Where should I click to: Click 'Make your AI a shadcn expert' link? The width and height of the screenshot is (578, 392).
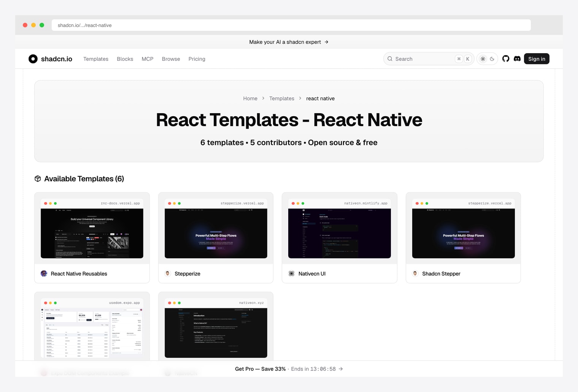[x=285, y=42]
